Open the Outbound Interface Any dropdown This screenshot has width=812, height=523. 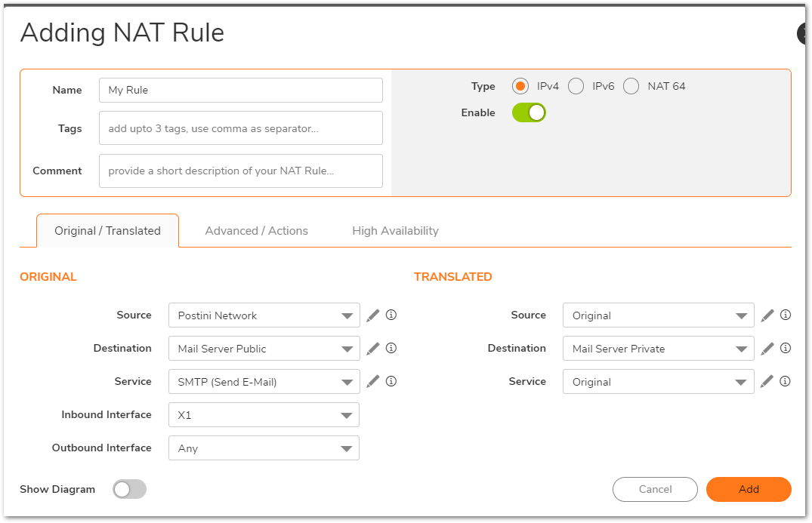264,448
